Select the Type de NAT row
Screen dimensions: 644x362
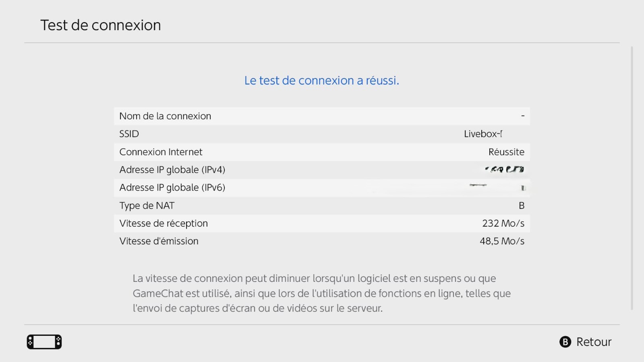pyautogui.click(x=322, y=205)
